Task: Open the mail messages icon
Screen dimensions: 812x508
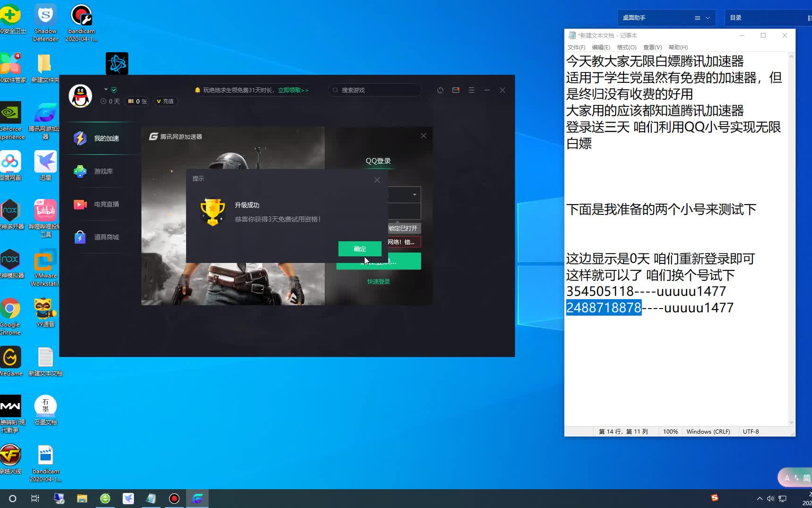Action: pos(456,90)
